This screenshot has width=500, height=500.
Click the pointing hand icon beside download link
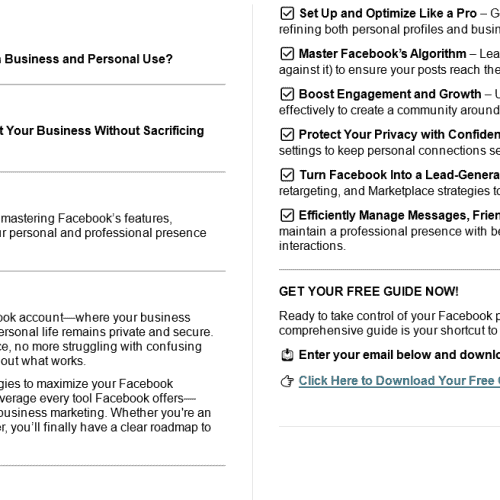(x=287, y=381)
